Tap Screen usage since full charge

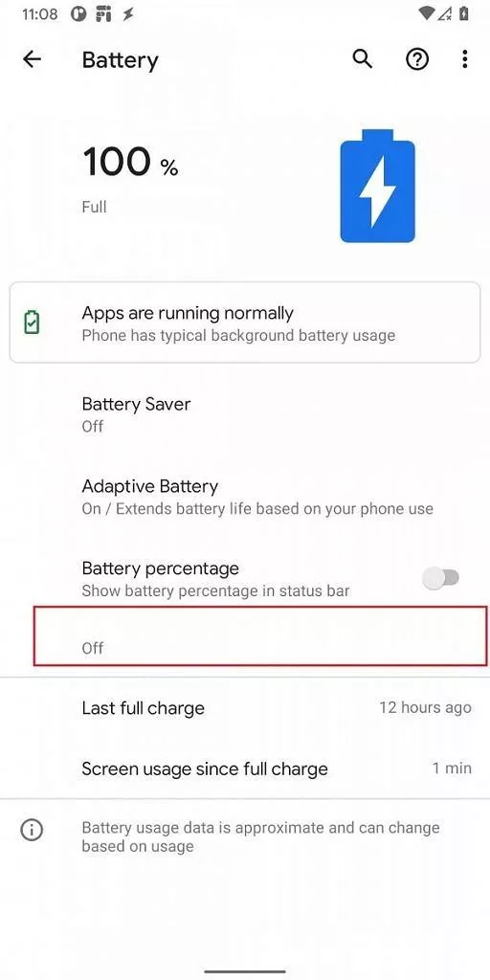245,768
